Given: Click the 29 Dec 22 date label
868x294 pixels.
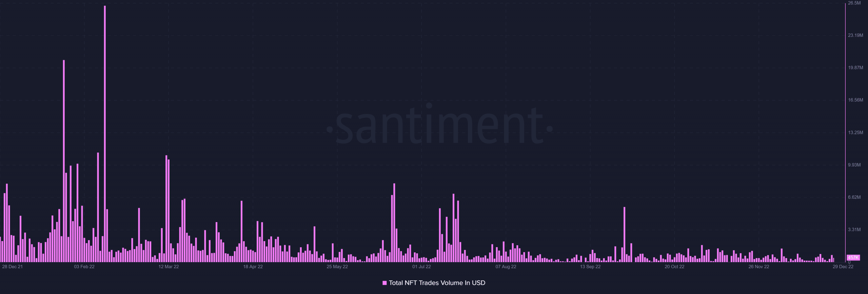Looking at the screenshot, I should (843, 267).
